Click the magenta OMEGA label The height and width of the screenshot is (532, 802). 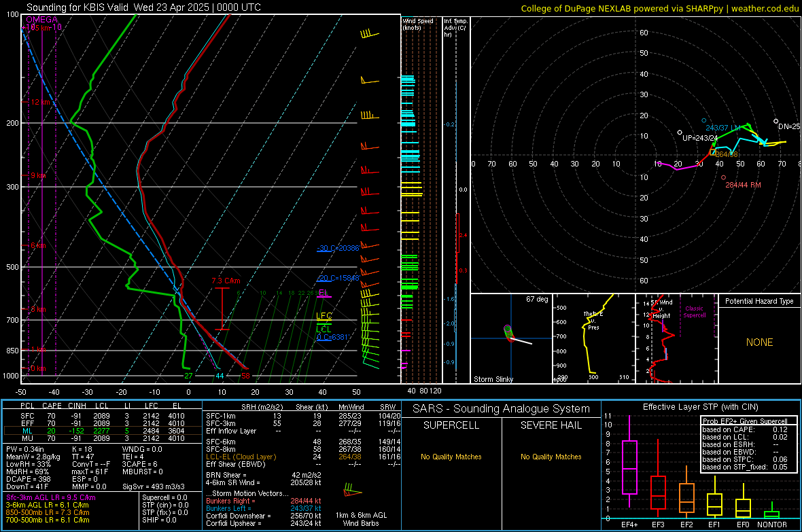(x=42, y=20)
